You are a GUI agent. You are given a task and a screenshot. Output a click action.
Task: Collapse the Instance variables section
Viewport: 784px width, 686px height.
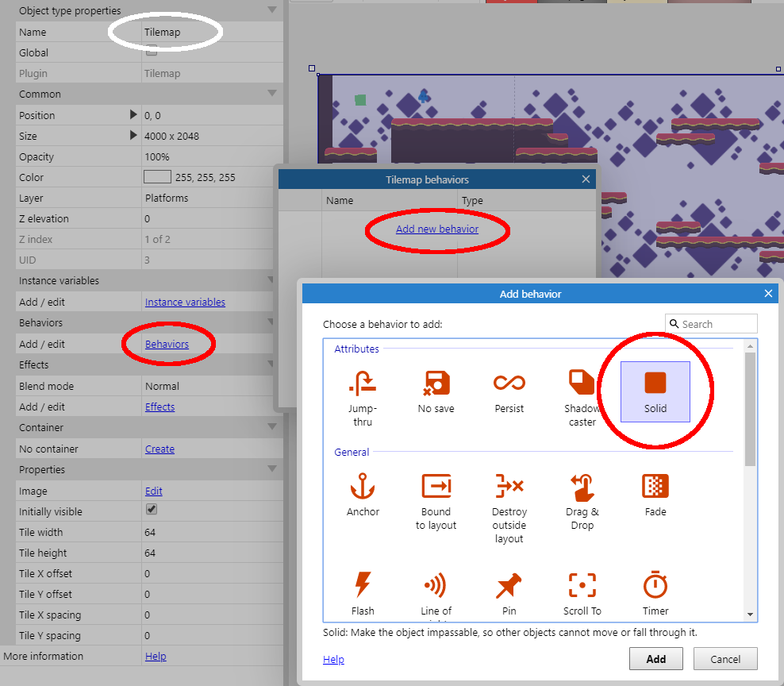pos(272,280)
